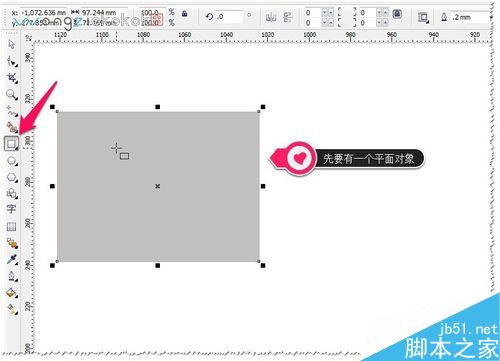Image resolution: width=500 pixels, height=361 pixels.
Task: Select the Pick tool
Action: pos(11,44)
